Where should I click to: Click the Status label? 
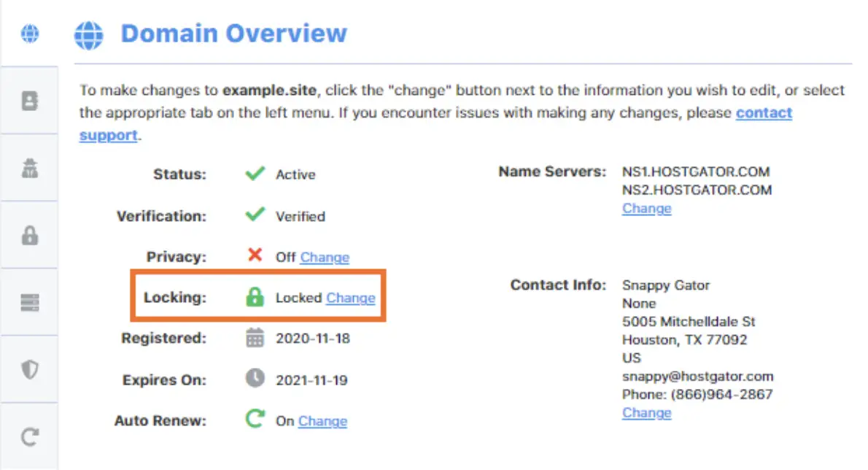[x=180, y=174]
